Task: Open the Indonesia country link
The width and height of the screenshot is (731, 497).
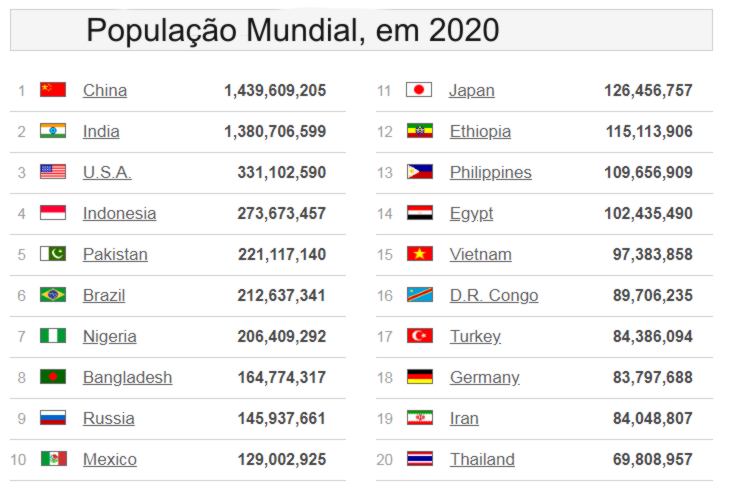Action: 119,213
